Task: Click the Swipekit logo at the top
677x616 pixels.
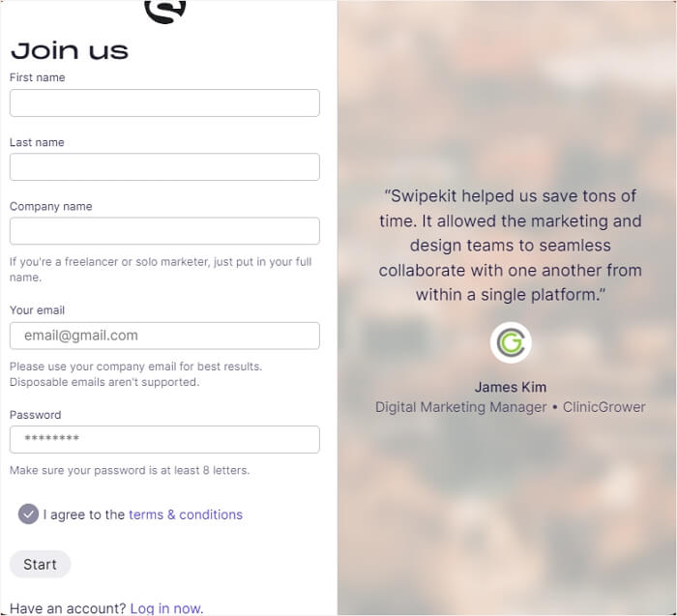Action: tap(164, 10)
